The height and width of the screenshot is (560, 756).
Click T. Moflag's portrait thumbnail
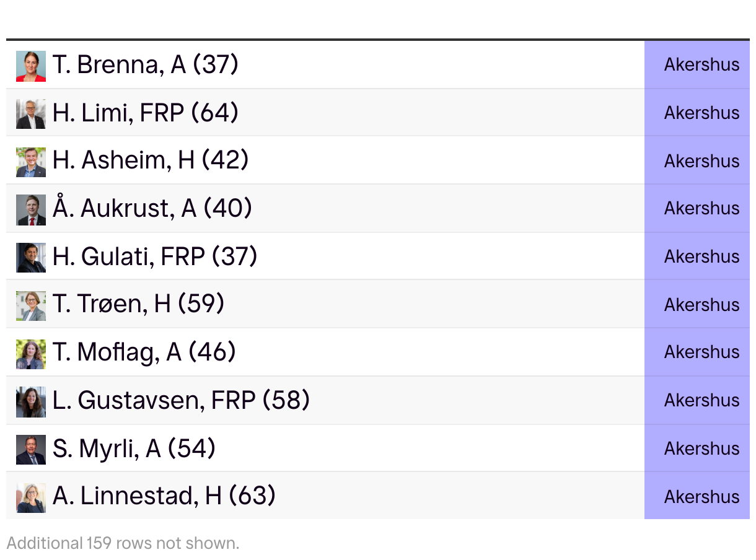pyautogui.click(x=31, y=354)
